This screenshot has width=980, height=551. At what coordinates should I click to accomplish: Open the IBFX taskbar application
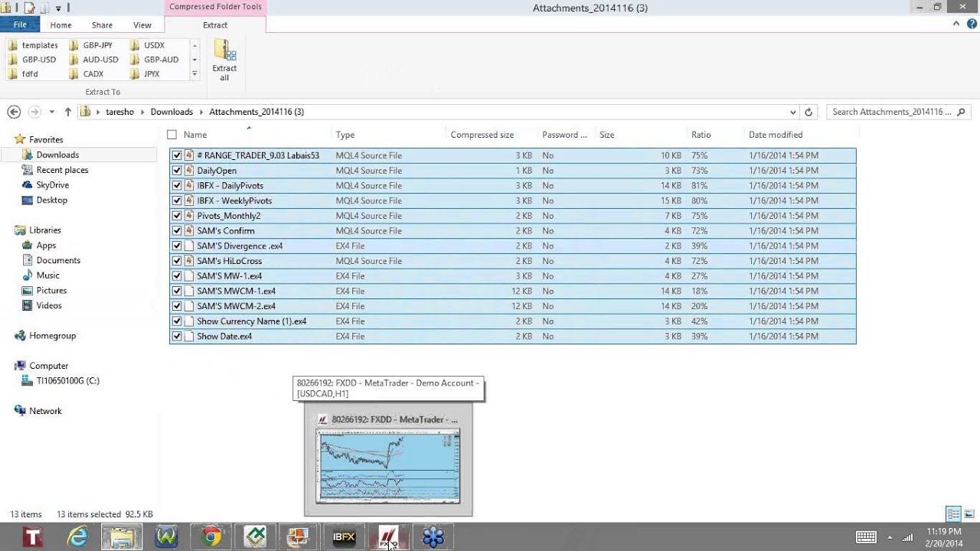pos(344,537)
